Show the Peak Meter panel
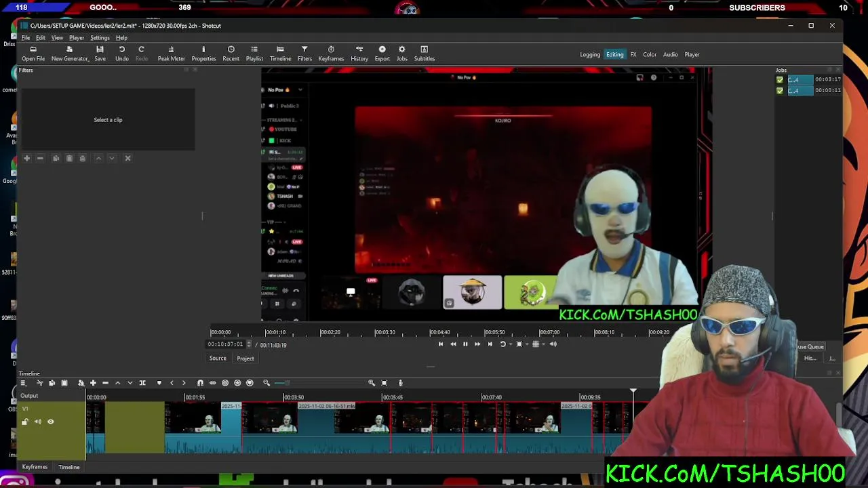The height and width of the screenshot is (488, 868). (171, 54)
